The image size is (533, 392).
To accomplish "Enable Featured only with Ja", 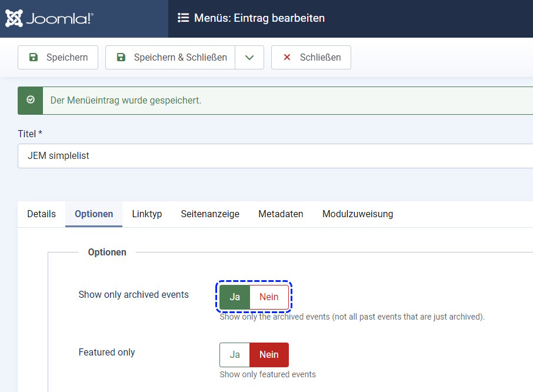I will coord(235,355).
